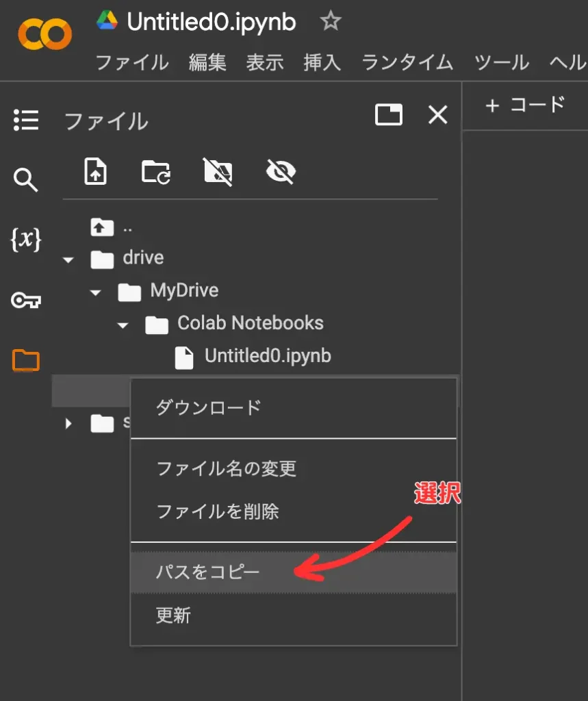This screenshot has width=588, height=701.
Task: Mount Google Drive with the drive folder icon
Action: pos(157,172)
